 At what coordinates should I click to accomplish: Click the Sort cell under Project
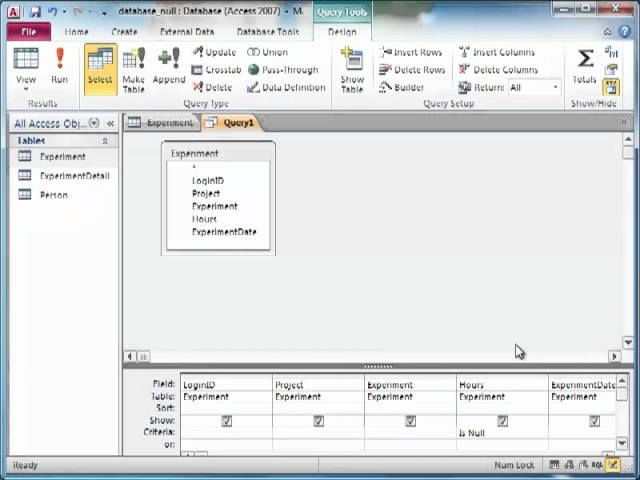click(x=319, y=408)
